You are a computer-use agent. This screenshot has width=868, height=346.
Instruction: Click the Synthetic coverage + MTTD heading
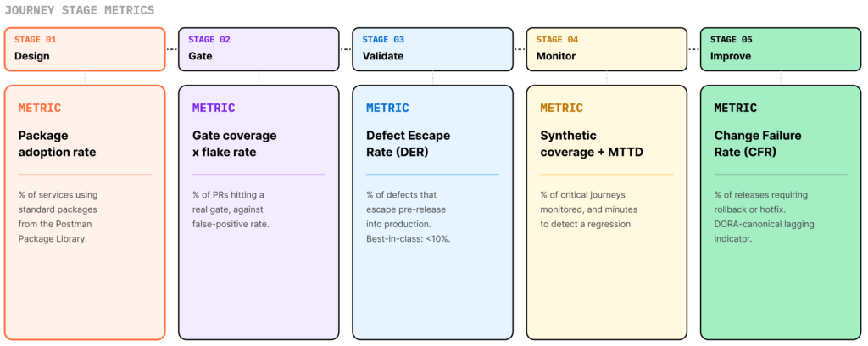(592, 144)
